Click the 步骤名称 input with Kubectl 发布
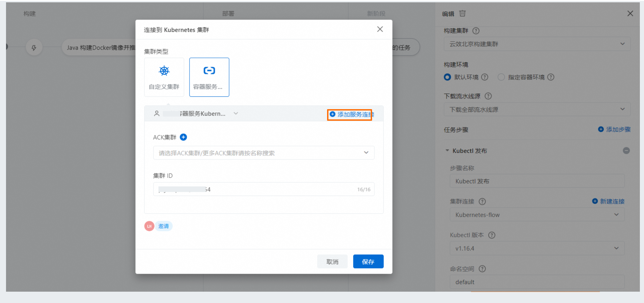Screen dimensions: 644x303 pyautogui.click(x=537, y=181)
